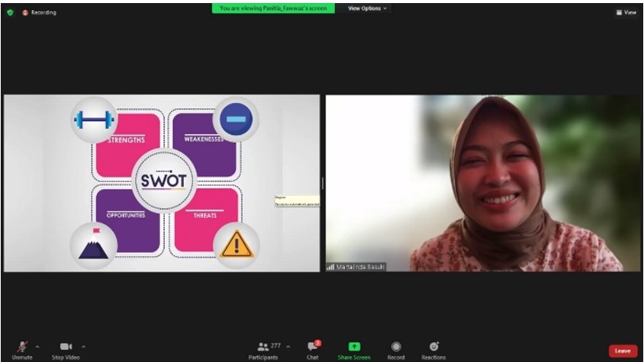Click the Record button icon

[396, 346]
